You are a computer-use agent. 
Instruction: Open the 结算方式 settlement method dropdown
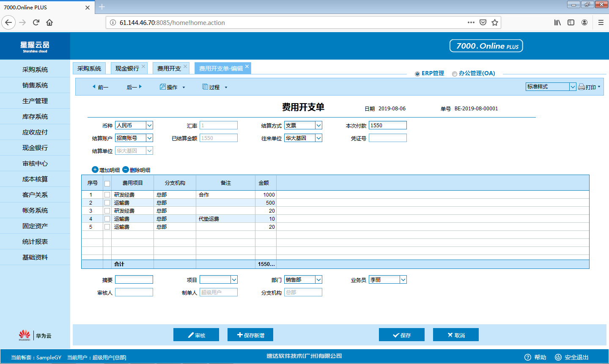[318, 126]
